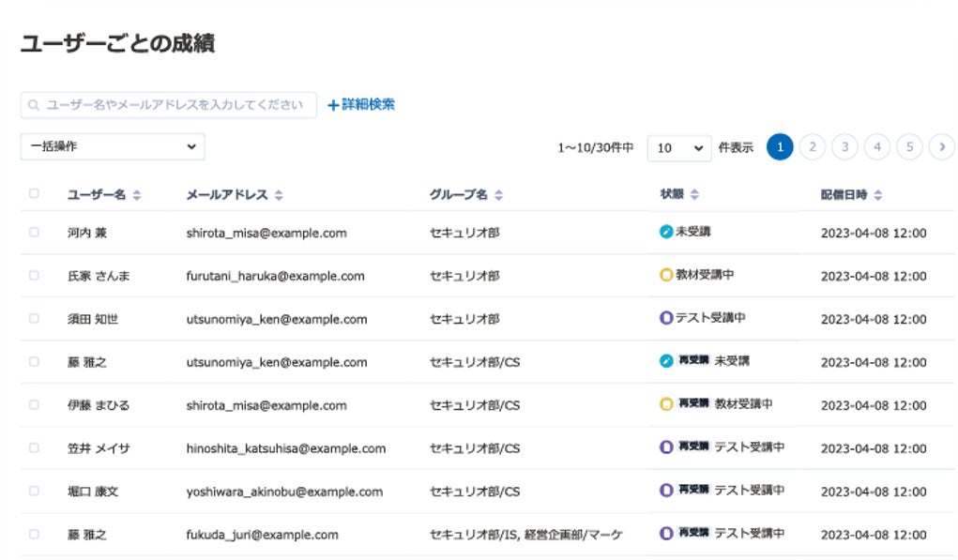Toggle the select-all header checkbox
Screen dimensions: 958x560
pos(35,194)
